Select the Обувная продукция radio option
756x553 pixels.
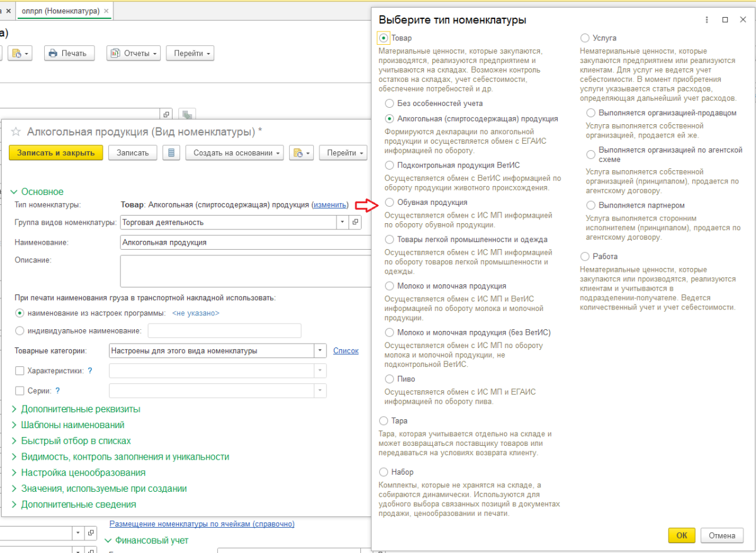(x=390, y=202)
